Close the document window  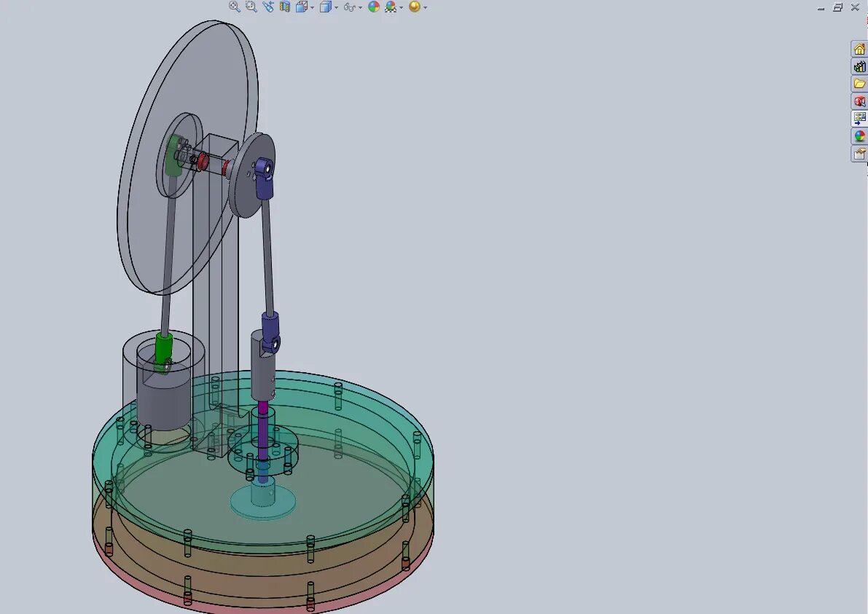pos(856,7)
